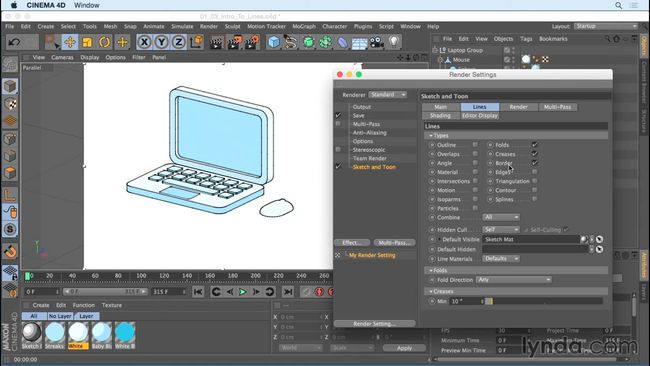Open the Layout Startup dropdown
650x366 pixels.
click(x=606, y=26)
